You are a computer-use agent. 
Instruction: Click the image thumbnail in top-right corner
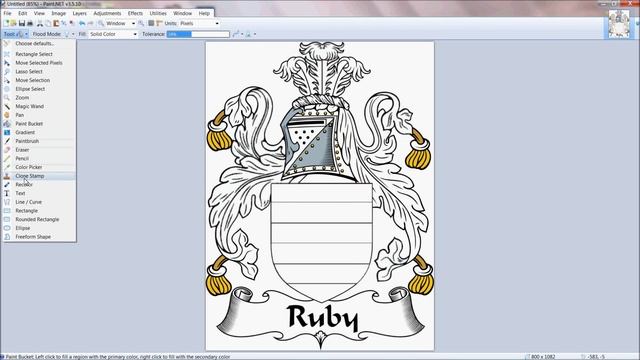click(619, 24)
